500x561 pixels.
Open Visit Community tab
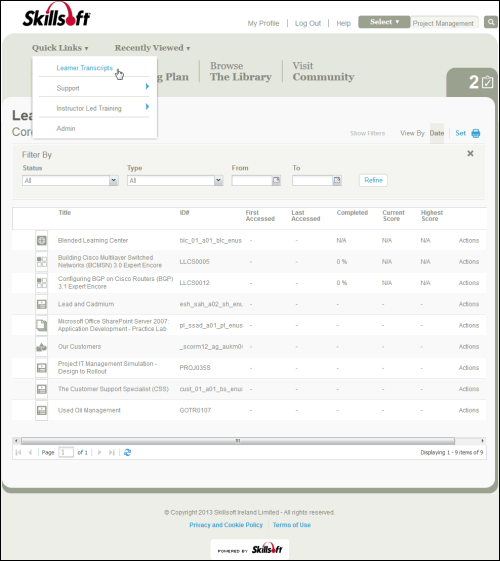[323, 71]
